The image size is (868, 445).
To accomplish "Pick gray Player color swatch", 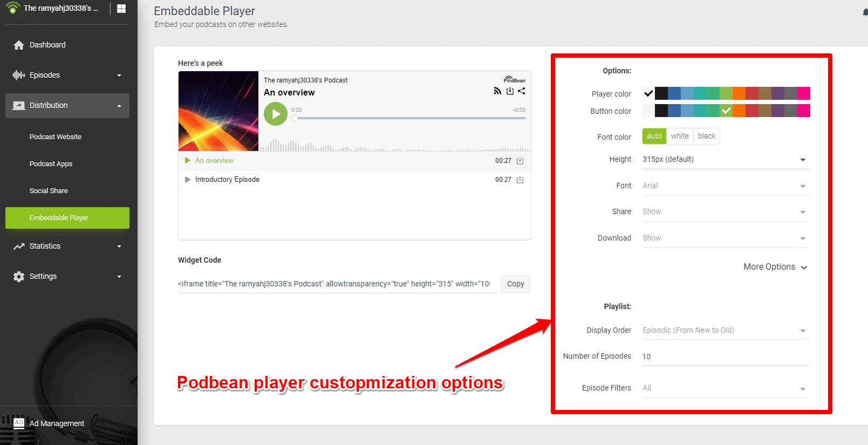I will pyautogui.click(x=791, y=93).
